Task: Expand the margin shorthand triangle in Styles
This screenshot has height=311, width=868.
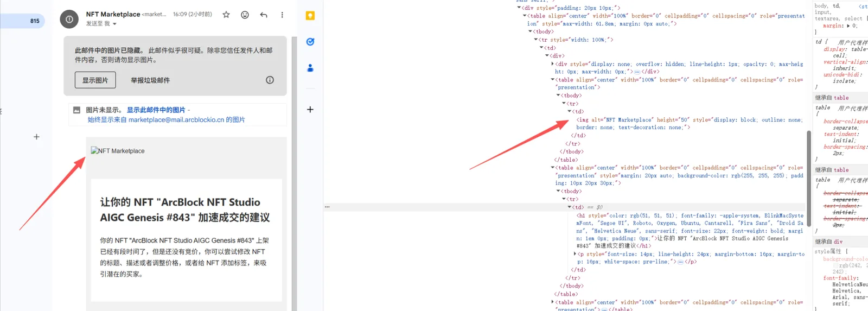Action: (848, 26)
